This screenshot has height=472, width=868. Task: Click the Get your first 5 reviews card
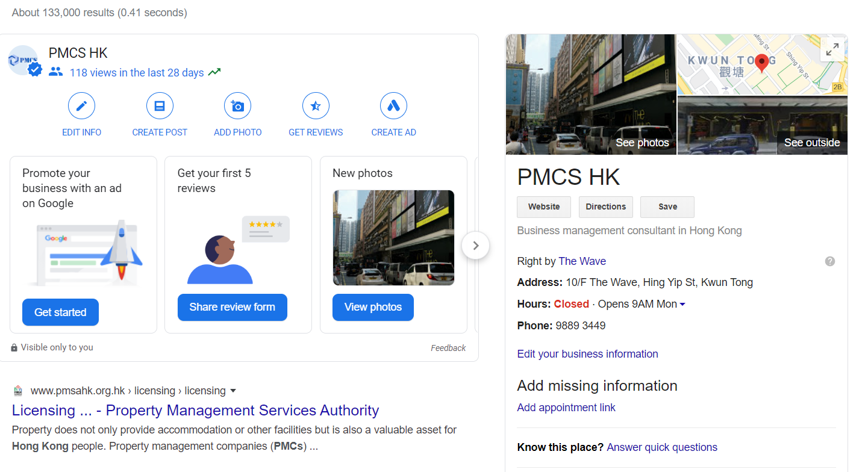point(238,244)
